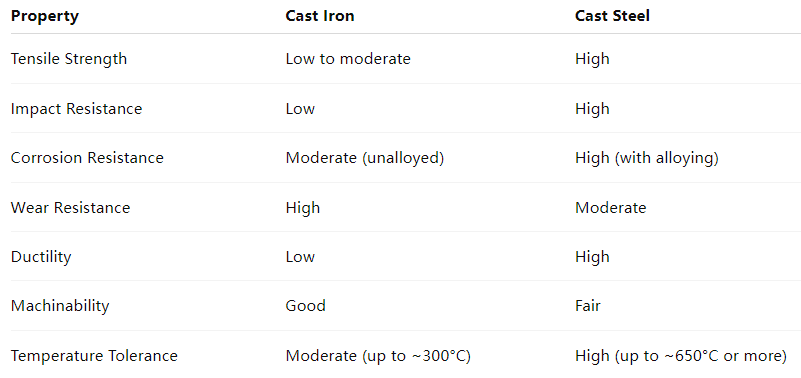The width and height of the screenshot is (801, 378).
Task: Click the 'Low to moderate' cell
Action: (348, 59)
